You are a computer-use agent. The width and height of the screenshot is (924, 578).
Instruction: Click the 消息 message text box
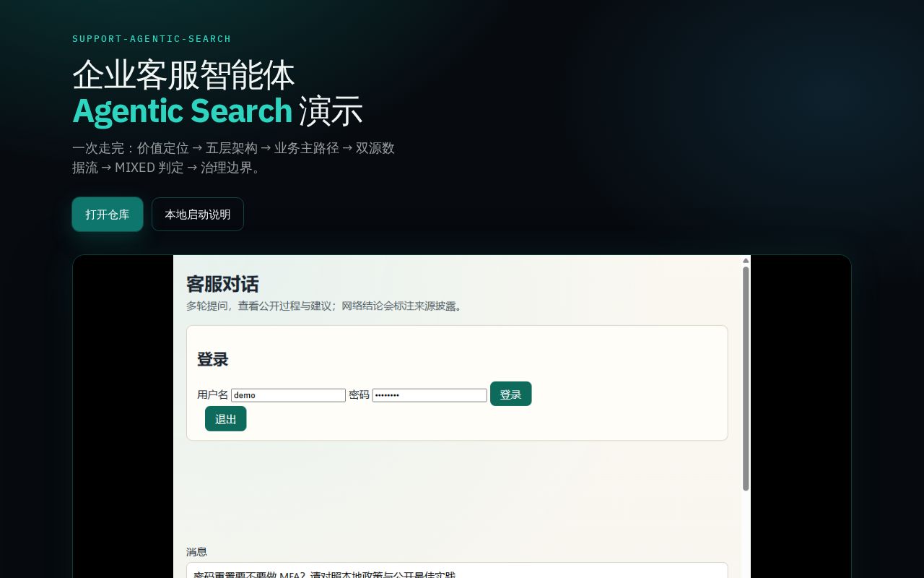pyautogui.click(x=457, y=570)
